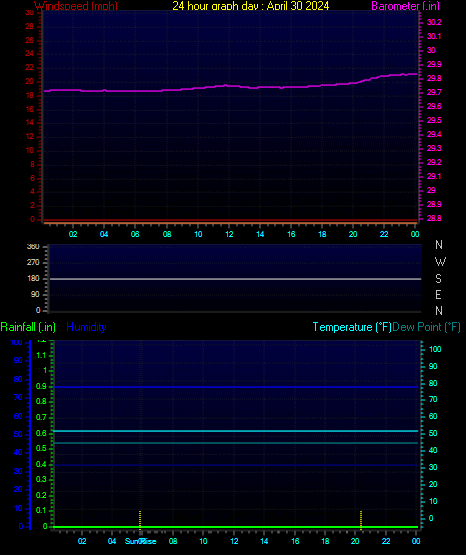Click the 12 hour tick on top graph
466x555 pixels.
[229, 234]
